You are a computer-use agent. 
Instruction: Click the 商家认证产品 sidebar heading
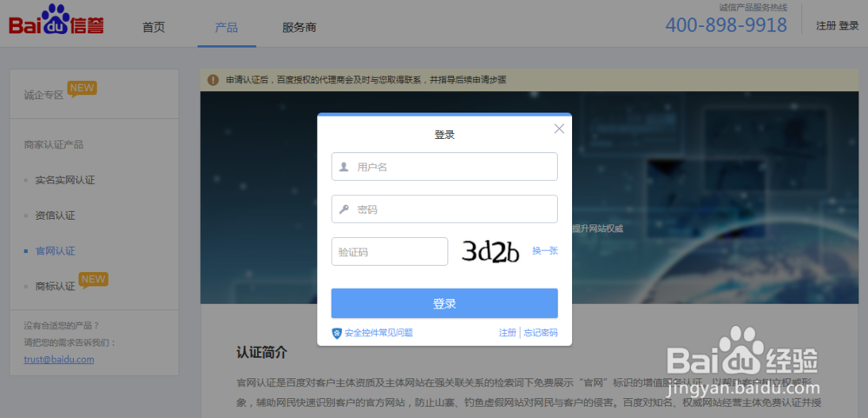tap(54, 145)
